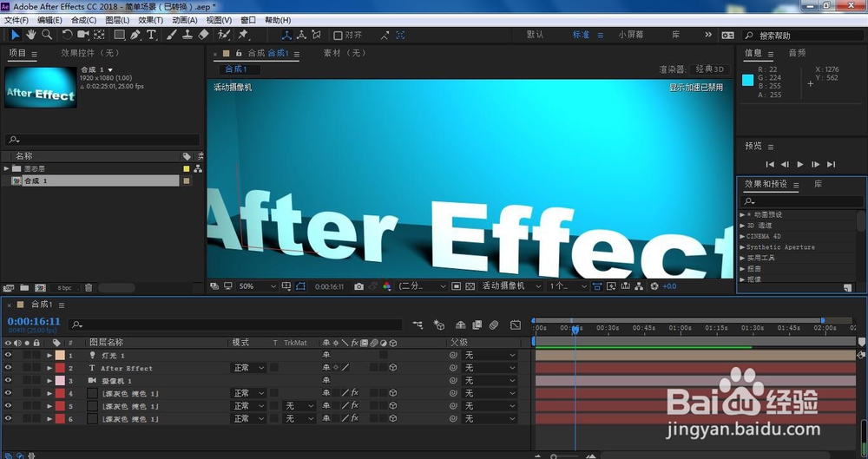Select the Zoom magnifier tool

pos(47,35)
